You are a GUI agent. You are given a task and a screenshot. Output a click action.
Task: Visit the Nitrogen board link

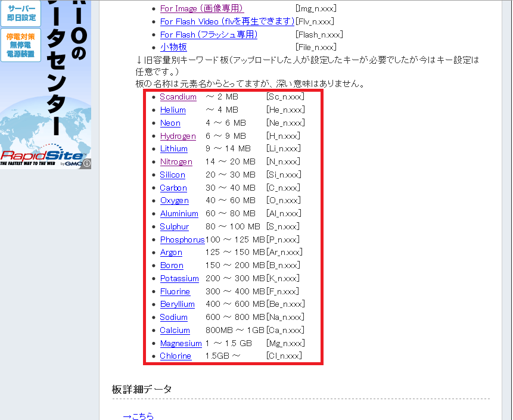coord(176,161)
